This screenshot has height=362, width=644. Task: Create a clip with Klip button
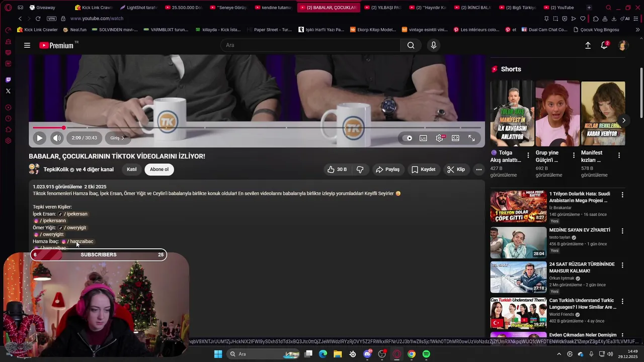point(456,169)
